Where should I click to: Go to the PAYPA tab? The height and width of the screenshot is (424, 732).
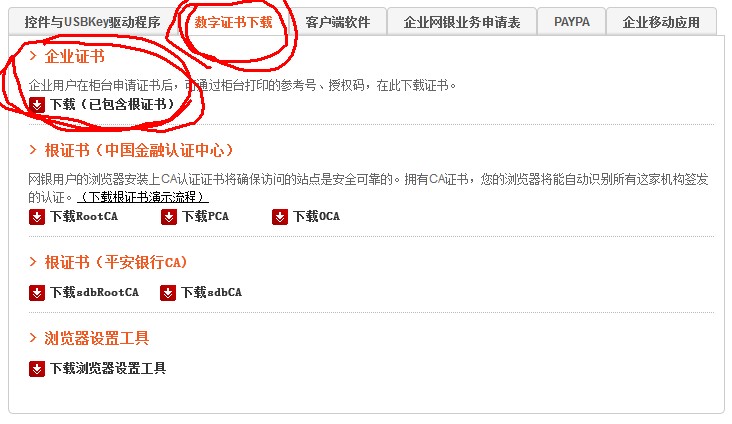[x=571, y=22]
